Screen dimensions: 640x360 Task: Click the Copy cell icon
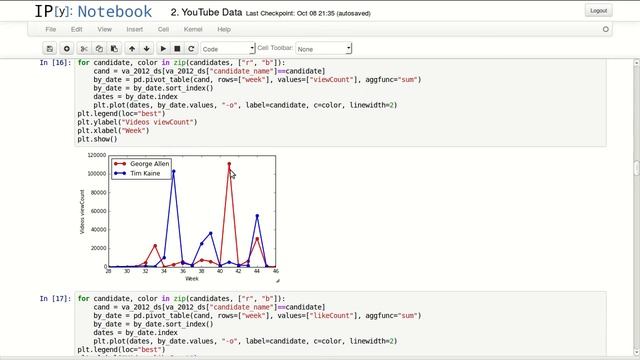(99, 49)
